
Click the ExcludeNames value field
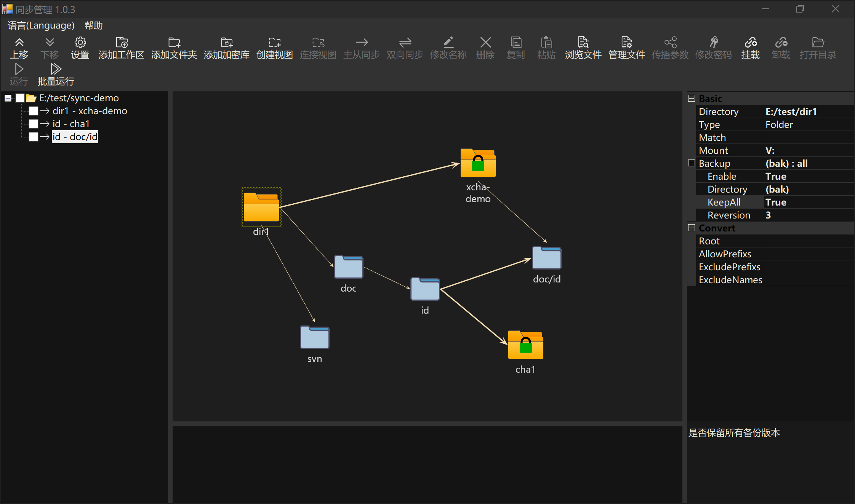[808, 280]
